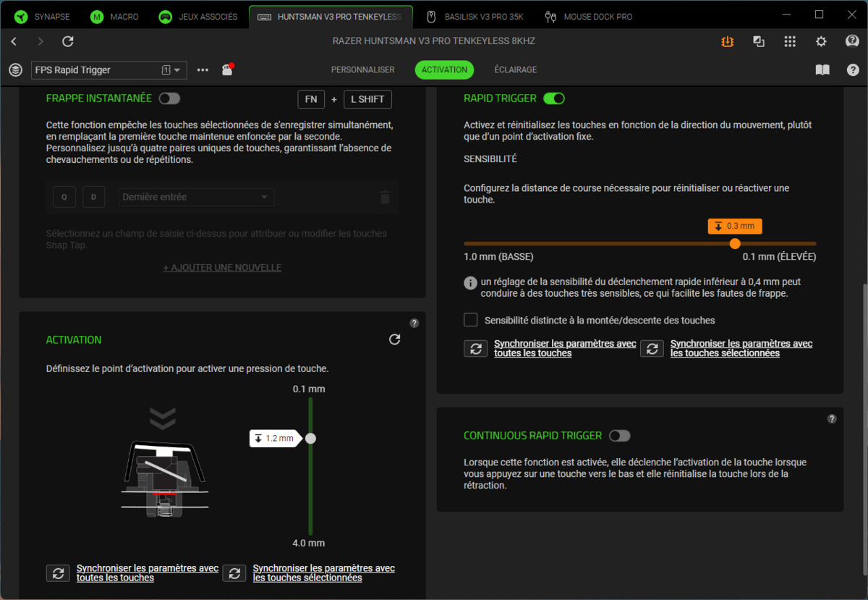
Task: Open the SYNAPSE tab
Action: coord(42,16)
